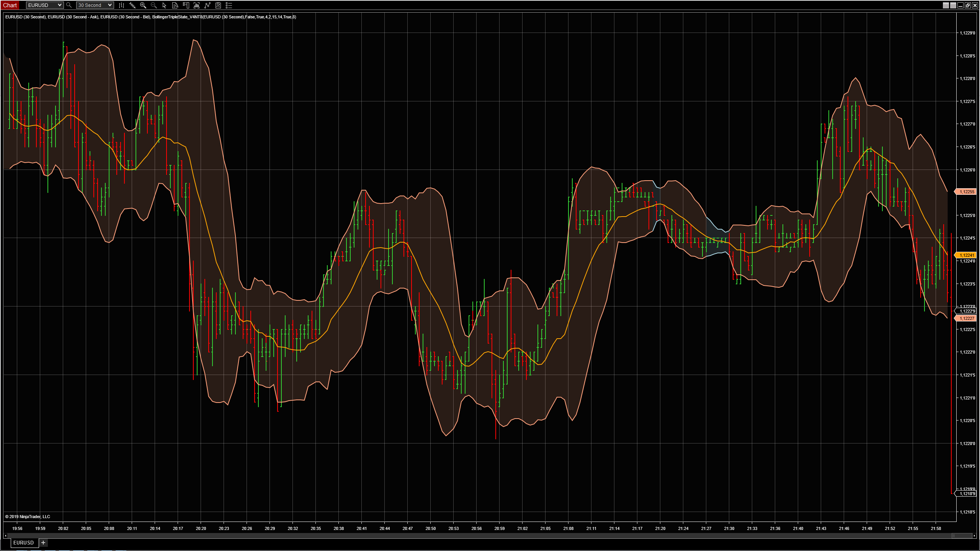The width and height of the screenshot is (980, 551).
Task: Open the Data Series bars icon
Action: (x=196, y=5)
